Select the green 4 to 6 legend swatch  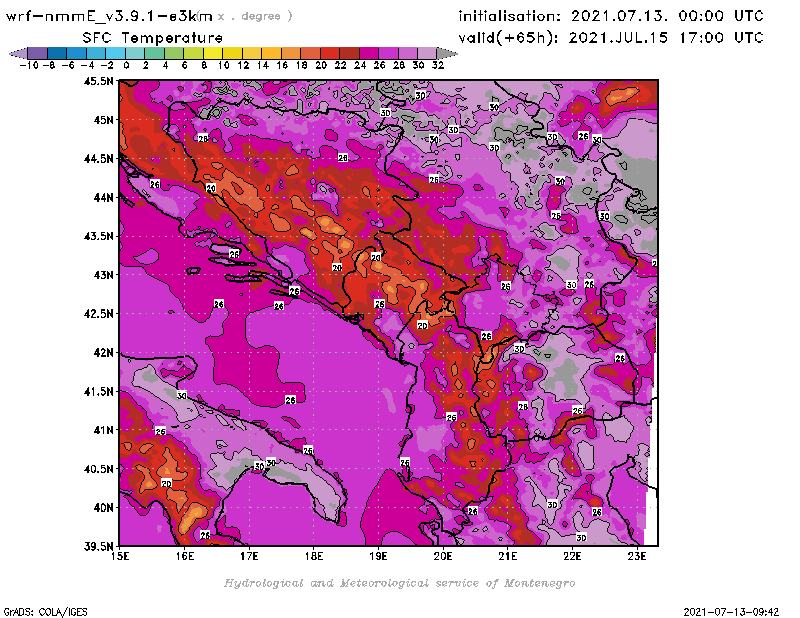pos(174,54)
